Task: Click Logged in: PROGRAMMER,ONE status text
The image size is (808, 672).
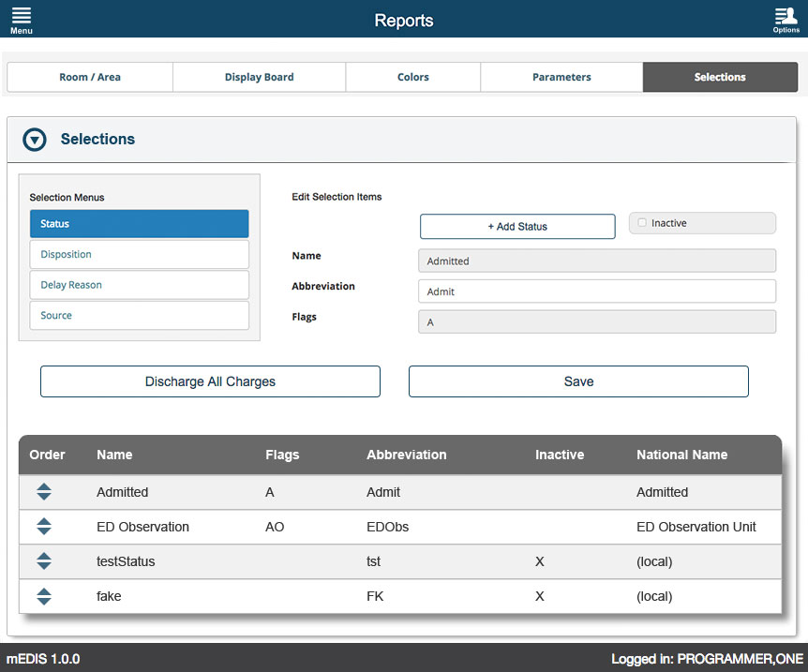Action: [707, 659]
